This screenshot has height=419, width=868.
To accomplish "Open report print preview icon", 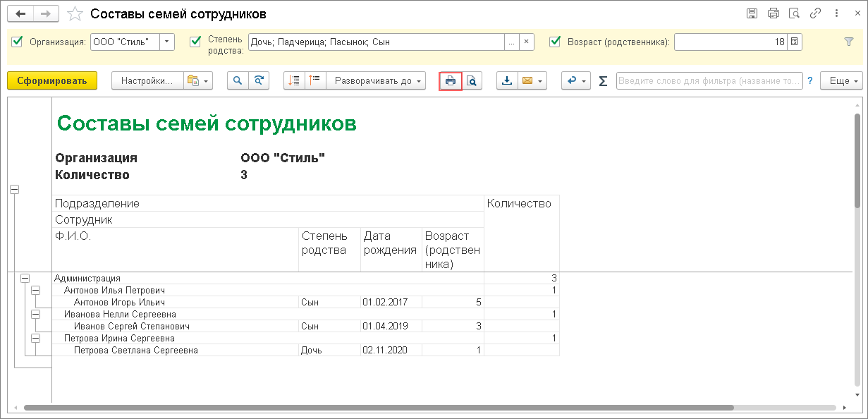I will (x=471, y=81).
